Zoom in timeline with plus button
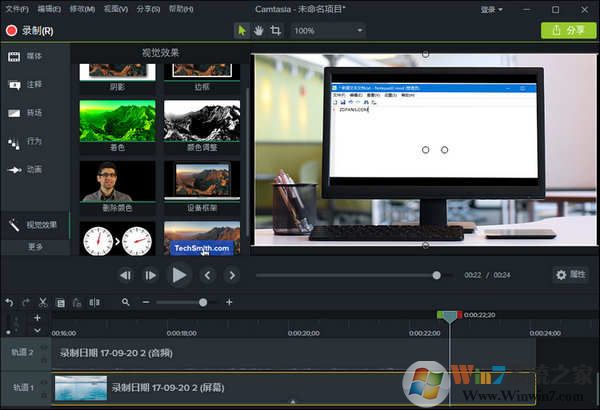The height and width of the screenshot is (410, 600). [x=229, y=302]
